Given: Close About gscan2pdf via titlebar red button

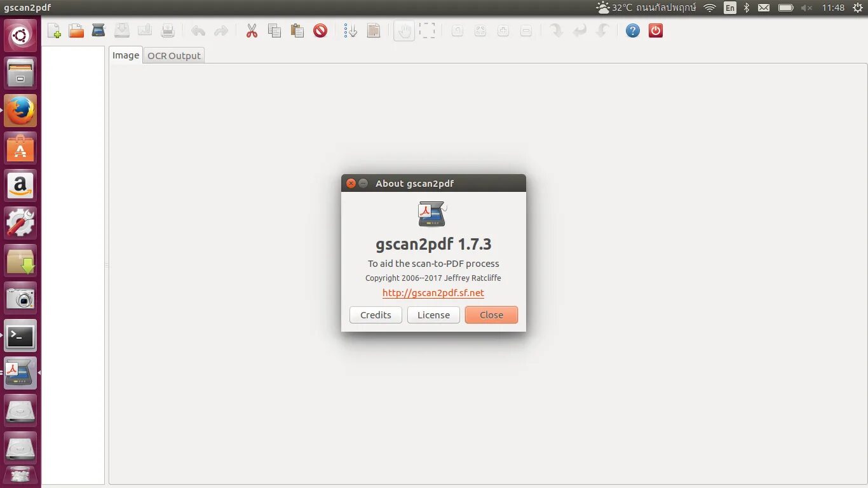Looking at the screenshot, I should (351, 184).
